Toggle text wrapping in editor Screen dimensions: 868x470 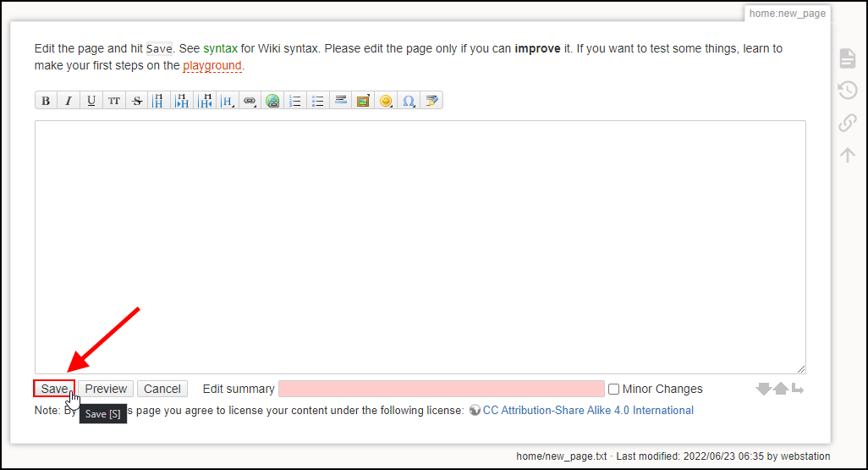point(798,389)
